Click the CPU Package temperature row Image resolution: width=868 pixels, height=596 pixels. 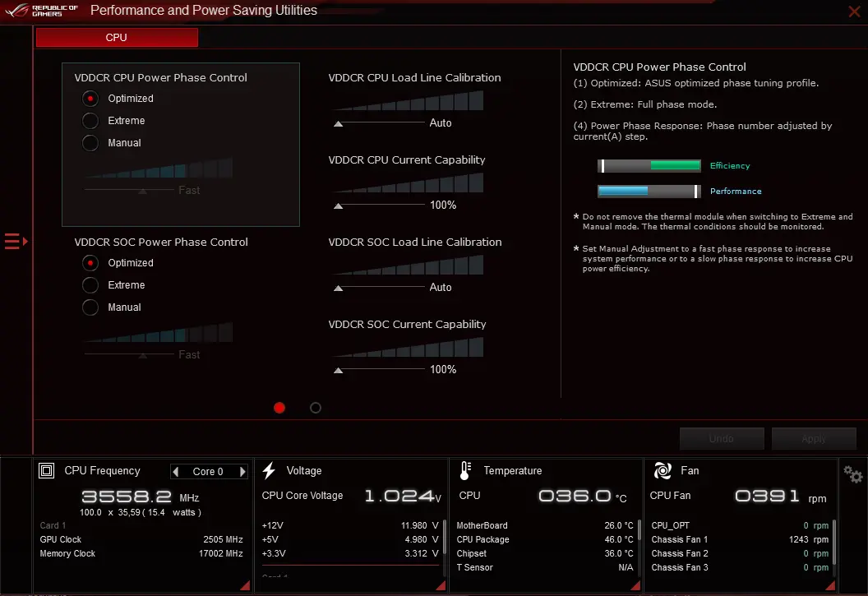click(x=545, y=539)
